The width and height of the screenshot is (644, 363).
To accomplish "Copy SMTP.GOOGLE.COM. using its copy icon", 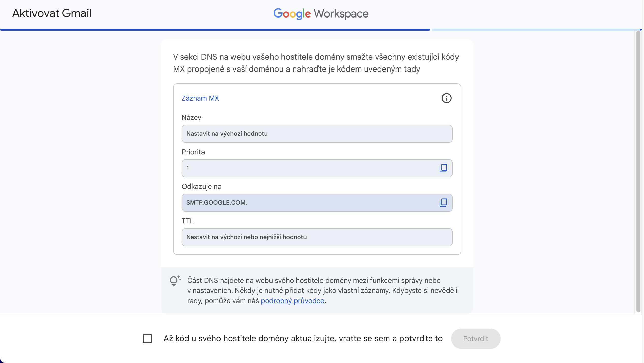I will [x=443, y=202].
